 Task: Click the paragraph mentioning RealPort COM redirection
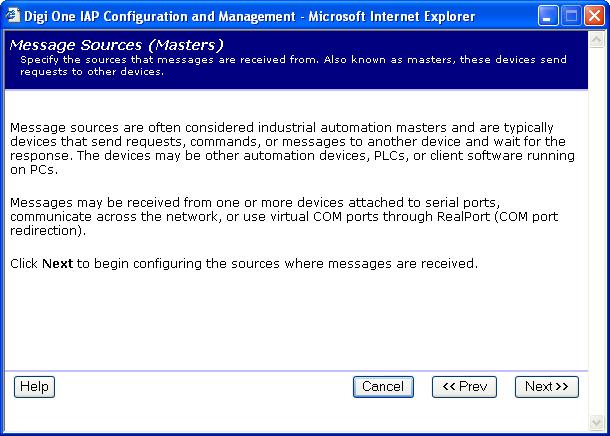tap(290, 216)
